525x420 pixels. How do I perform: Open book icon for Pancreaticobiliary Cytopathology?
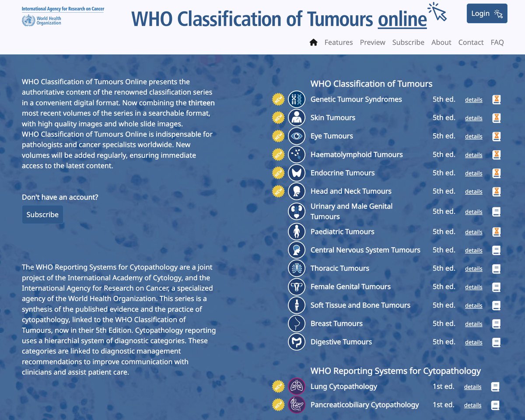(495, 405)
